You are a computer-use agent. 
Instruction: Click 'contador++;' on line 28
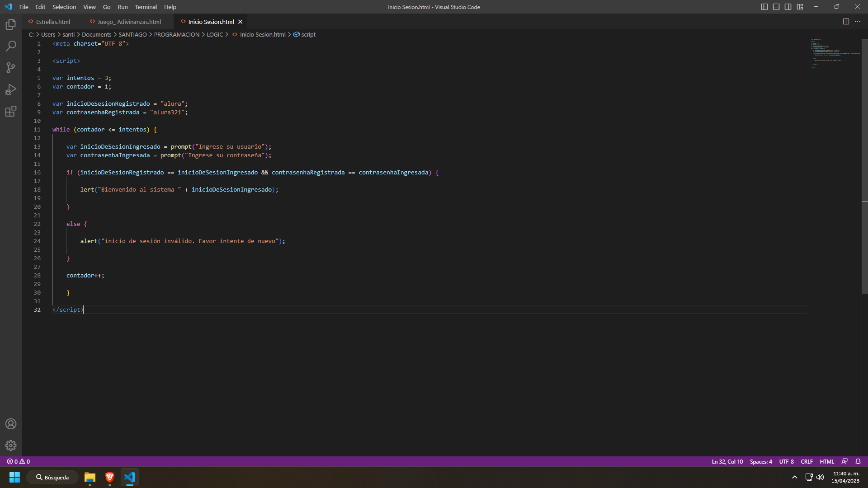[85, 275]
